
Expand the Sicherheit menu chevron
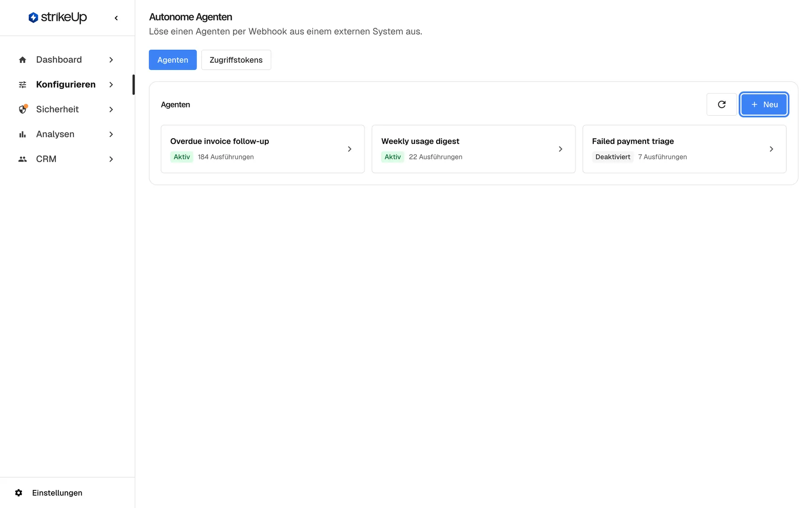(x=111, y=109)
